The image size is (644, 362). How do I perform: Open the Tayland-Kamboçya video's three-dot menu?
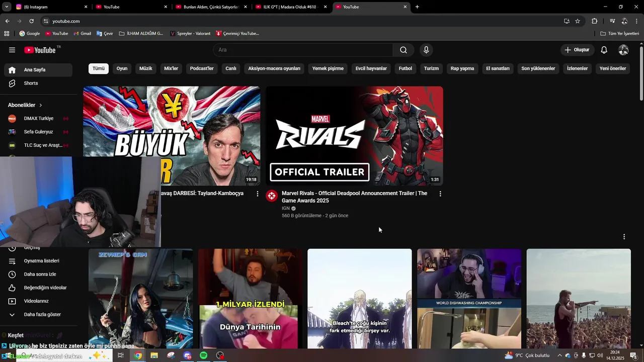258,194
